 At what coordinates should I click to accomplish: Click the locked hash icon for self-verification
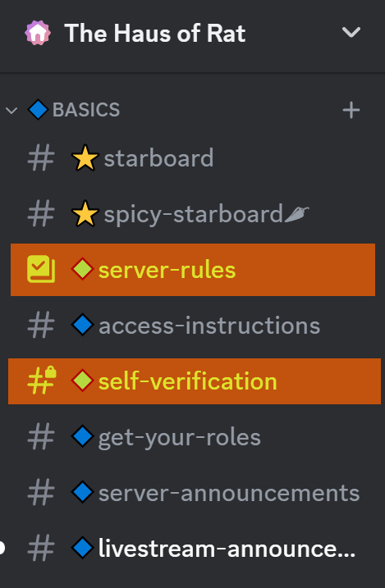pos(42,381)
